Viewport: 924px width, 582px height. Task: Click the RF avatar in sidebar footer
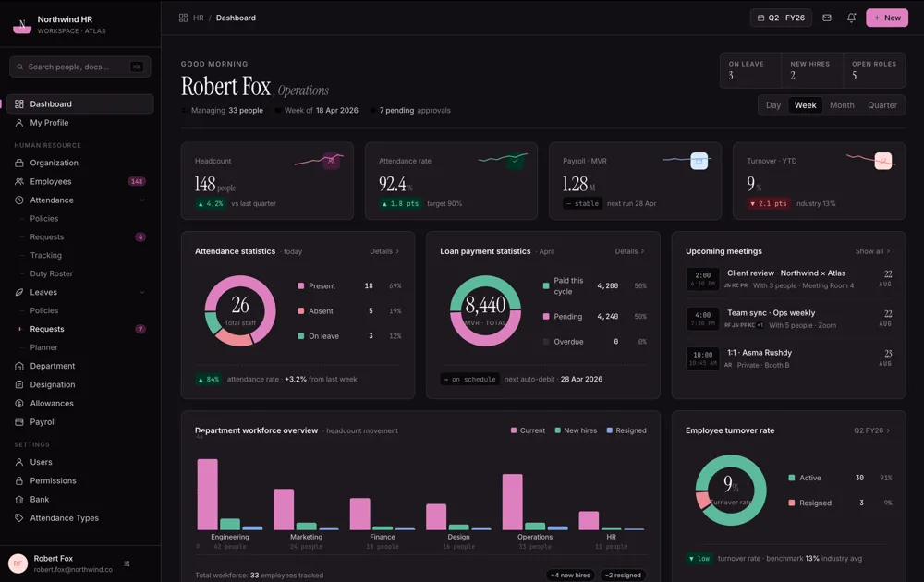(18, 564)
